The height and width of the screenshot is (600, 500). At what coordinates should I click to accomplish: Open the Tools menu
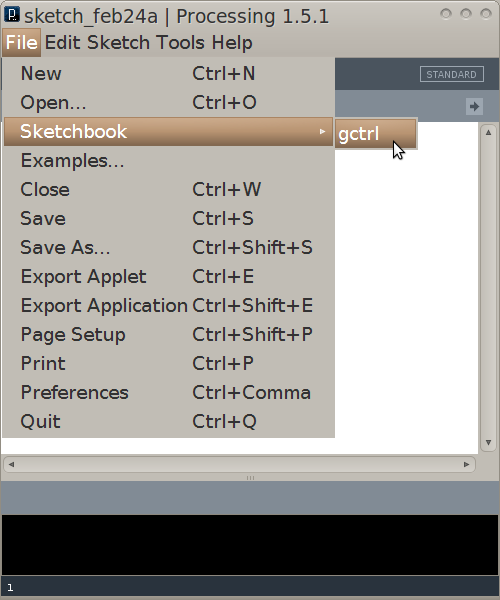[x=181, y=42]
